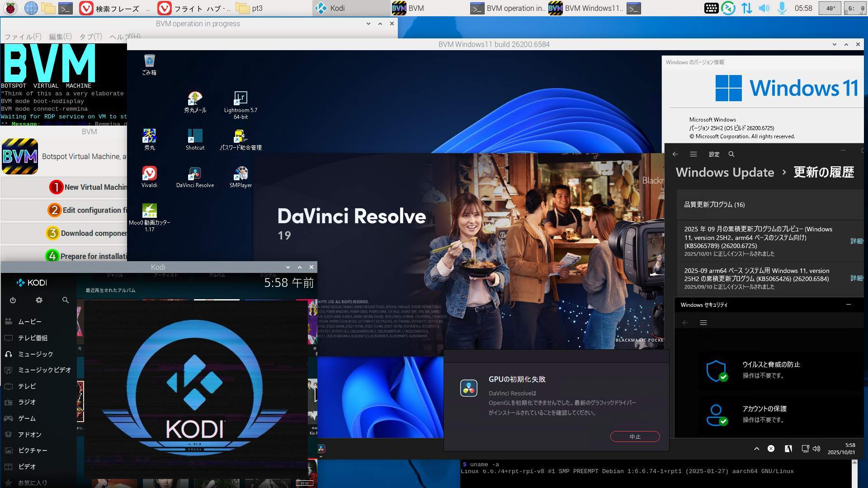Click New Virtual Machine button in BVM
This screenshot has width=868, height=488.
pos(88,187)
